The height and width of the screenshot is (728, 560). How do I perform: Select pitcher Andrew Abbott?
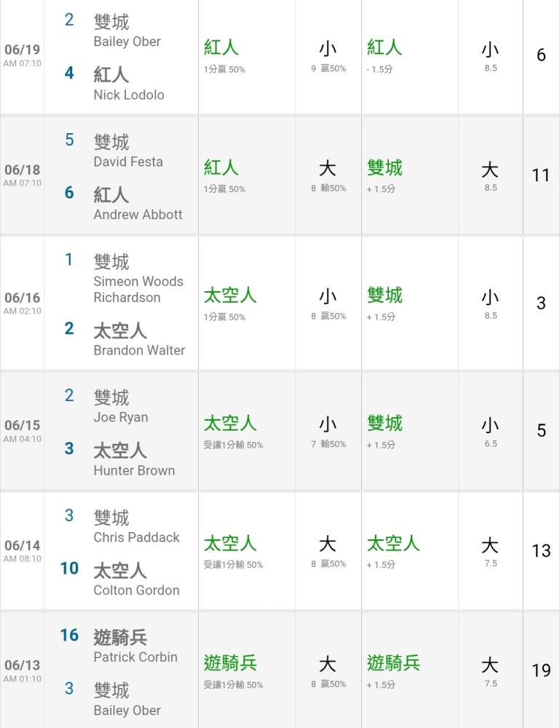click(138, 215)
